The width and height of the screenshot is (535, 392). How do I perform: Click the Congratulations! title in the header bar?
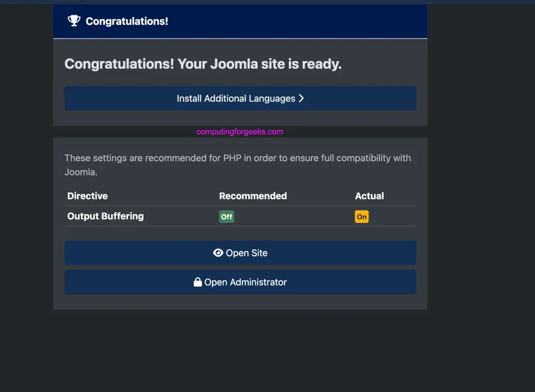127,21
